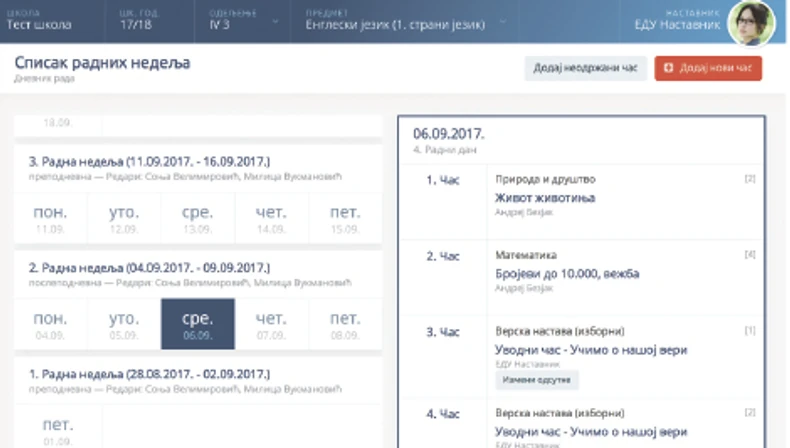
Task: Click the plus icon on Додај нови час
Action: coord(671,69)
